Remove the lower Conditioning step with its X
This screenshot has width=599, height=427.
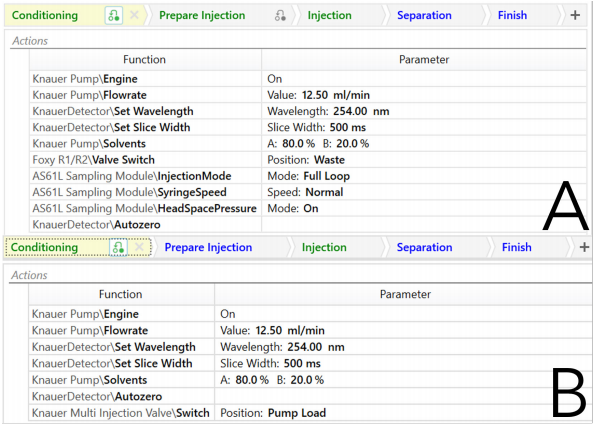139,247
